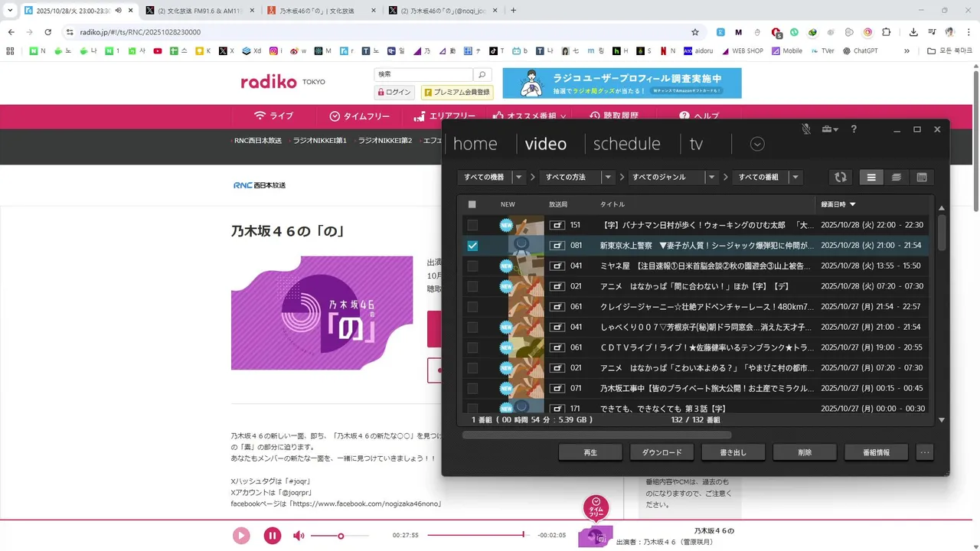The image size is (980, 551).
Task: Open the すべてのジャンル genre dropdown
Action: (x=672, y=177)
